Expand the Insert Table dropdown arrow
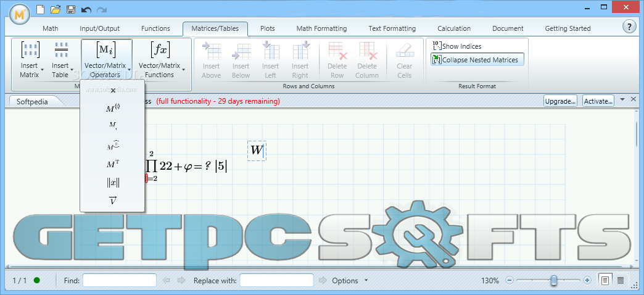This screenshot has height=295, width=644. (72, 70)
